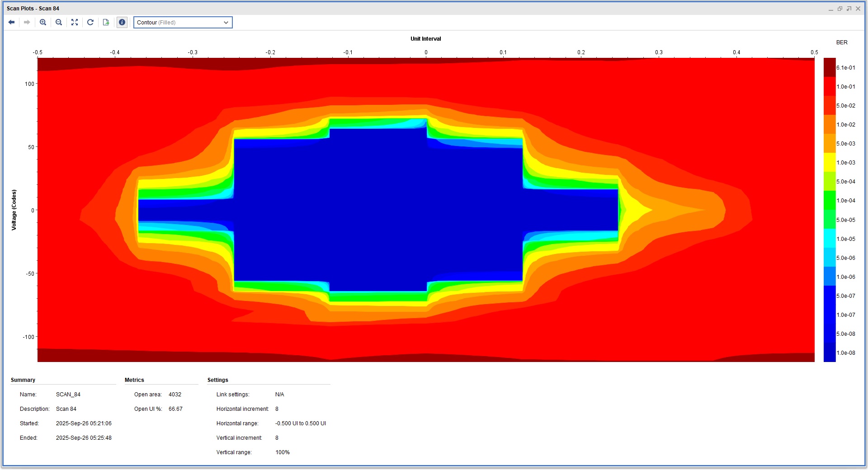Click the dark red 6.1e-01 legend swatch
The image size is (868, 470).
pos(830,67)
